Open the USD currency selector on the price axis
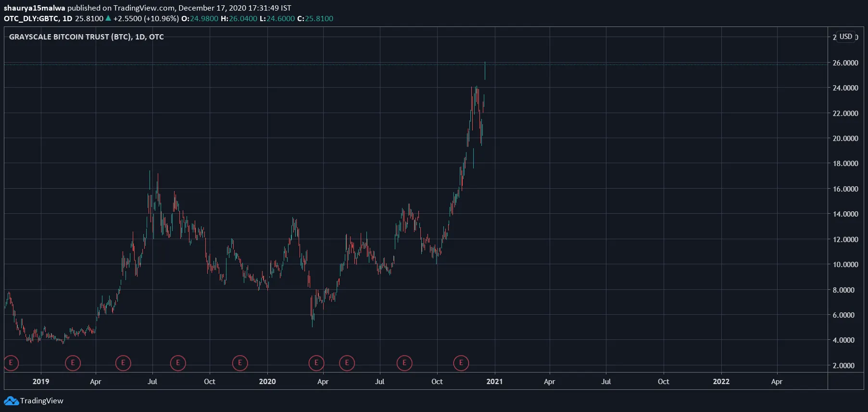This screenshot has height=412, width=868. [x=846, y=37]
